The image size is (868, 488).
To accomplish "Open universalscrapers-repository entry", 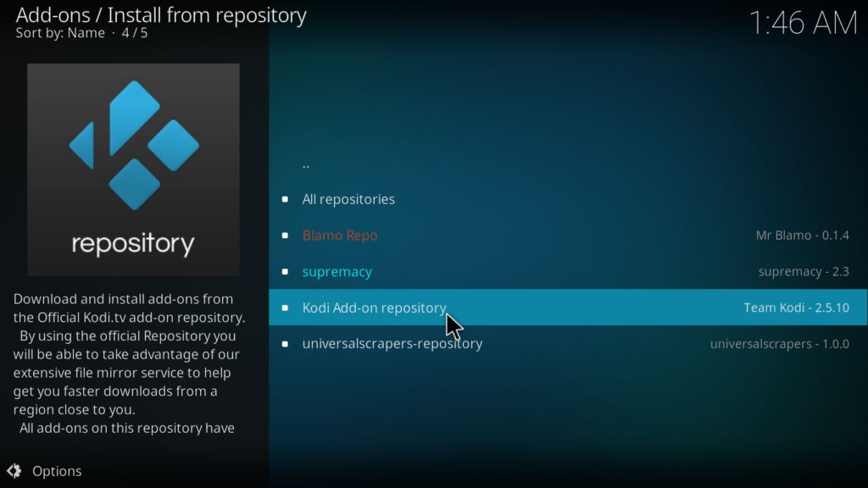I will tap(568, 344).
